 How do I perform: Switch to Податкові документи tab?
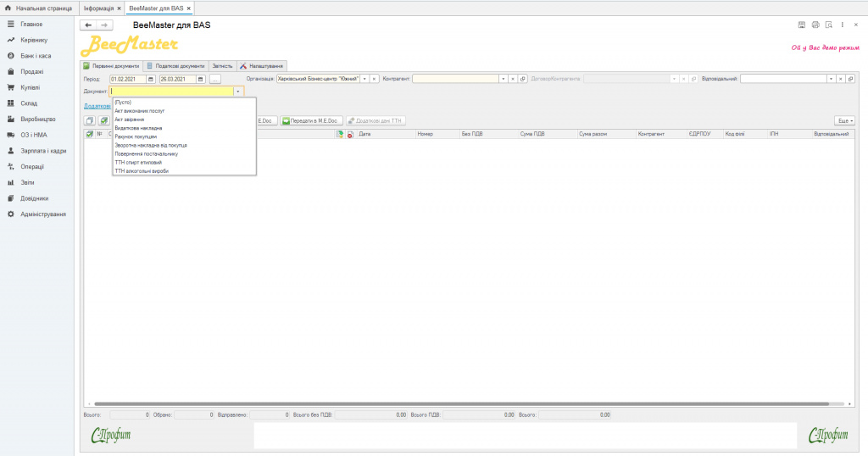tap(175, 66)
